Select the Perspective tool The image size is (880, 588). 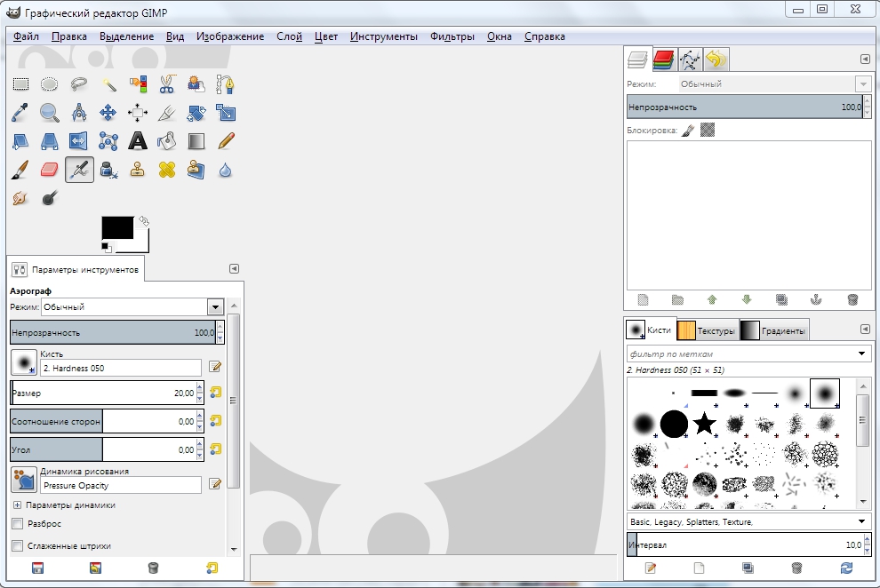click(50, 140)
